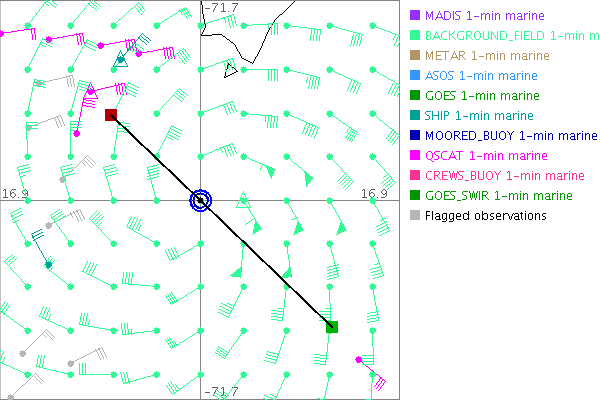Select the magenta wind barb dot at bottom right
The height and width of the screenshot is (400, 600).
coord(381,383)
